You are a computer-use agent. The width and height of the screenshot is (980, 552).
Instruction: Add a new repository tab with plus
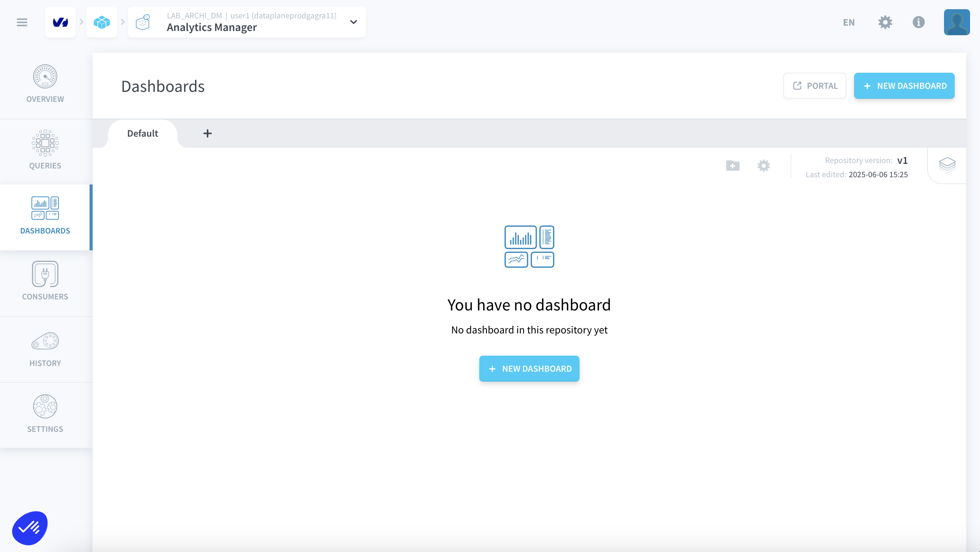pos(207,133)
